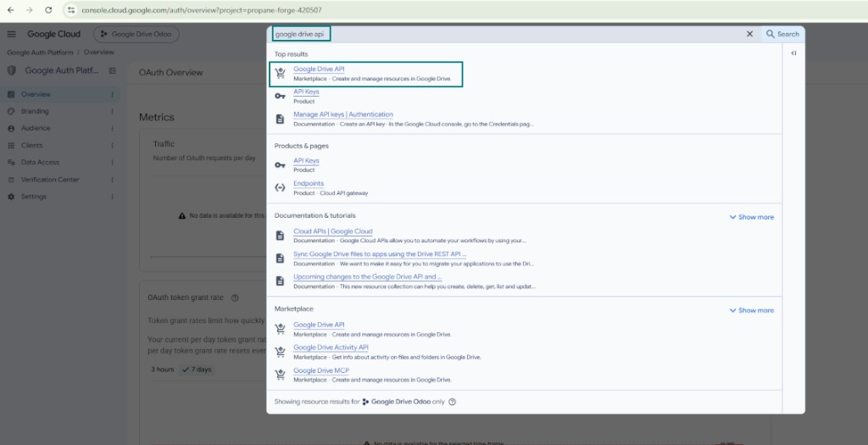Open Upcoming changes to Google Drive API doc
Screen dimensions: 868x445
pyautogui.click(x=368, y=276)
